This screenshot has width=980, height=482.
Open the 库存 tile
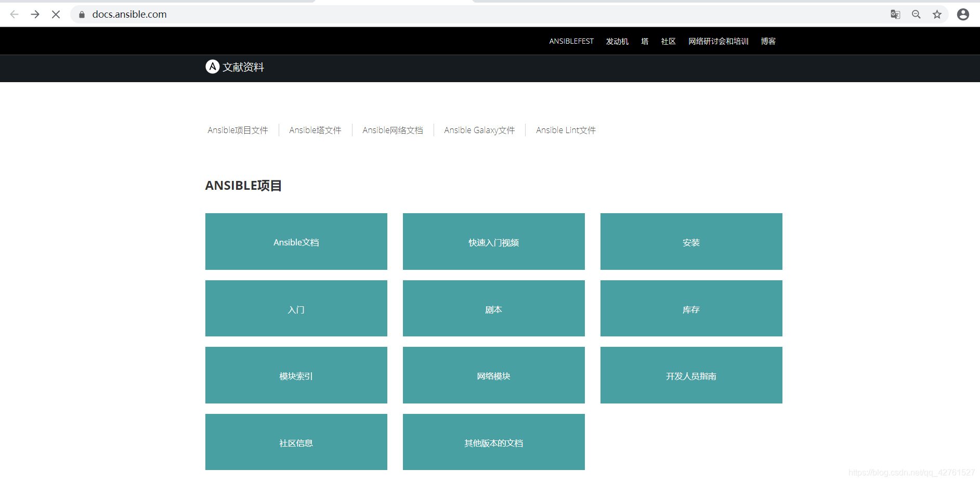(x=691, y=308)
